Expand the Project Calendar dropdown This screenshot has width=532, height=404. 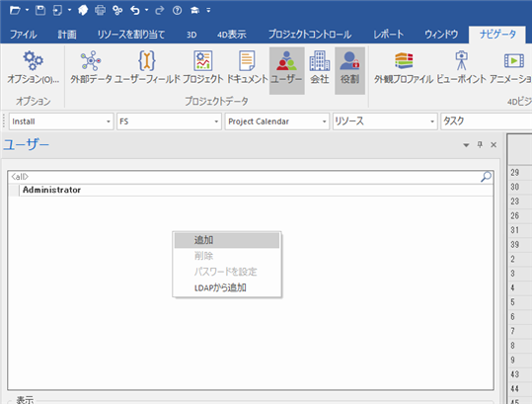point(325,121)
